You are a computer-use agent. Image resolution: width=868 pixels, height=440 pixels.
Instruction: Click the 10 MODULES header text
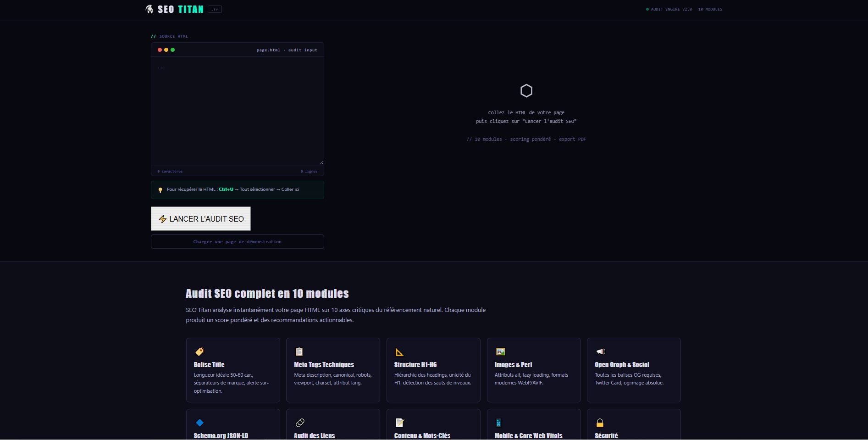tap(710, 9)
